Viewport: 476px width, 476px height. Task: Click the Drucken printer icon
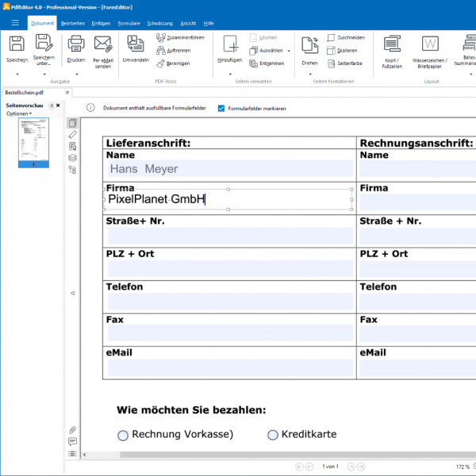coord(75,45)
